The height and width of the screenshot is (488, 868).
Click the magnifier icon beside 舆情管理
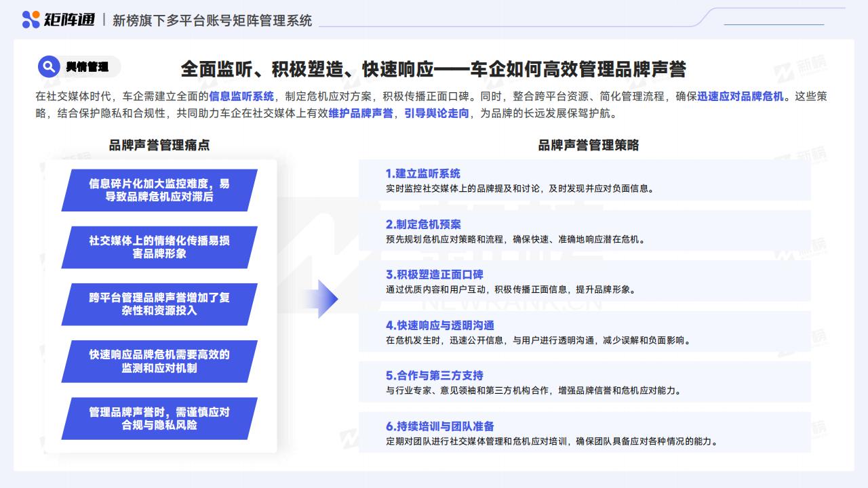(49, 66)
